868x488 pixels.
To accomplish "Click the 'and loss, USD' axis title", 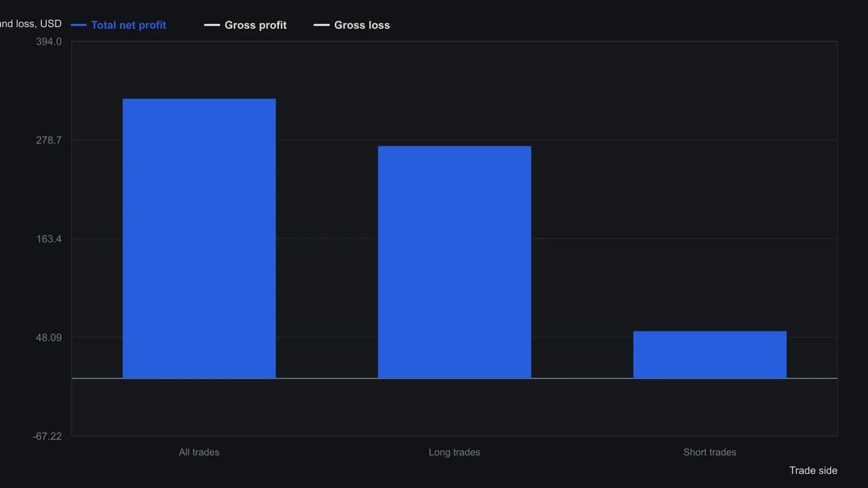I will (x=30, y=24).
